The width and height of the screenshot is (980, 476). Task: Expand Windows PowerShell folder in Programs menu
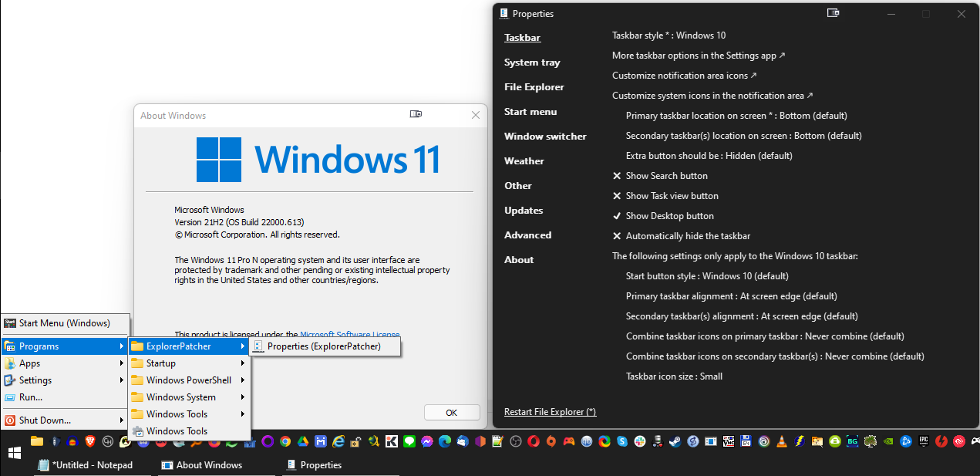(189, 380)
